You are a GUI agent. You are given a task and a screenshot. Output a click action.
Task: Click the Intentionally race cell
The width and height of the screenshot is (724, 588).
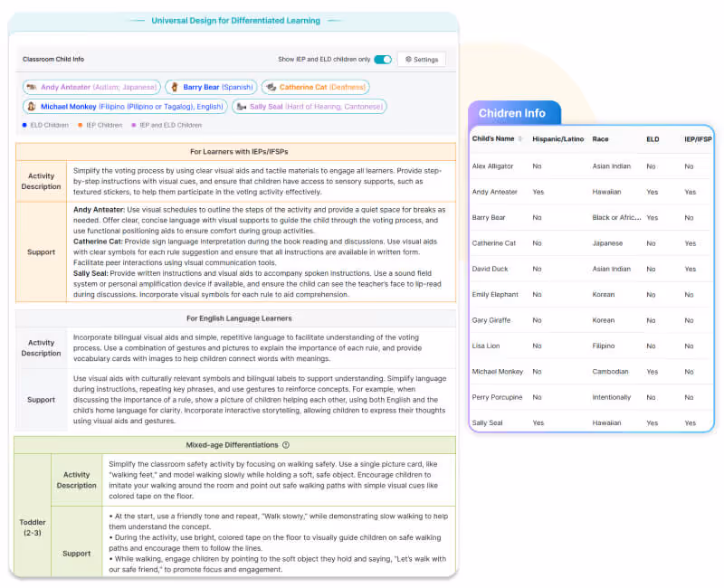click(x=612, y=397)
